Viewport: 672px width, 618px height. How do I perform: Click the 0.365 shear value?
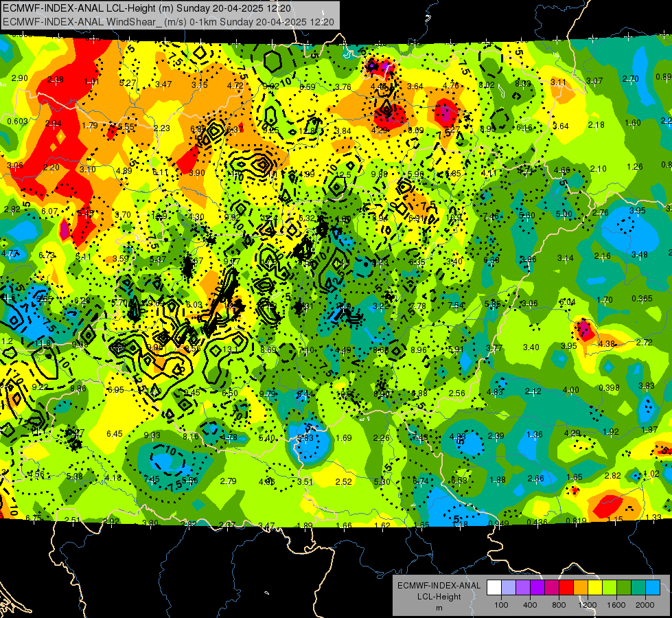[x=642, y=298]
